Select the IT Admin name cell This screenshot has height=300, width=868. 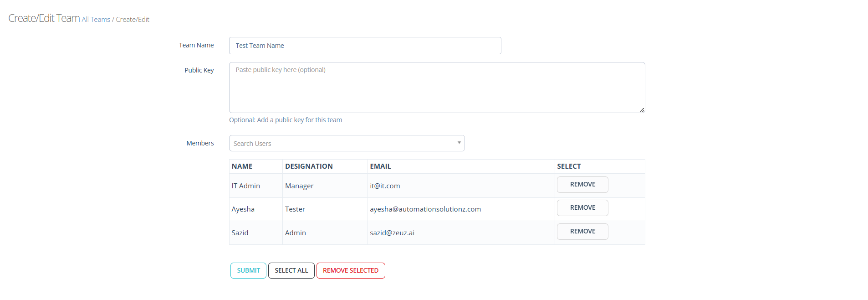tap(246, 186)
